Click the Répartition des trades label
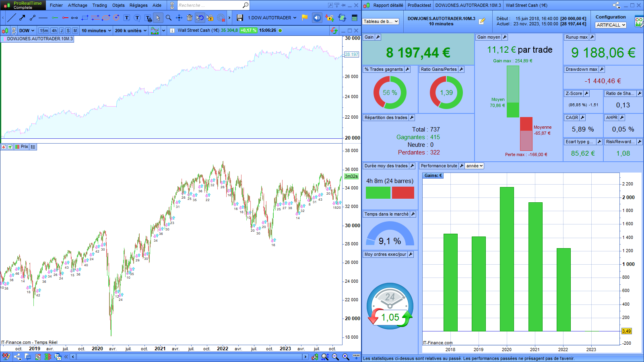This screenshot has height=362, width=644. pos(386,117)
